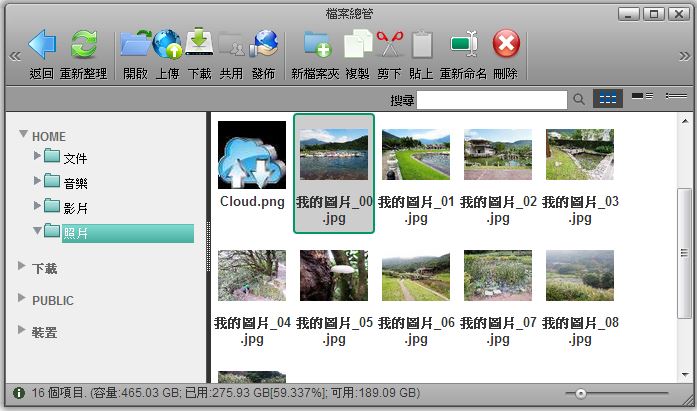Click the search magnifier button
This screenshot has width=697, height=411.
(x=578, y=99)
